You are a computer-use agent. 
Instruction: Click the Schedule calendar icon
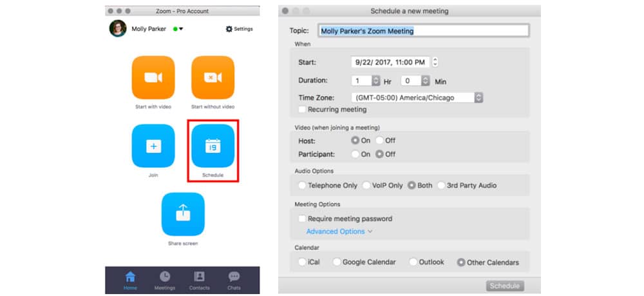213,146
